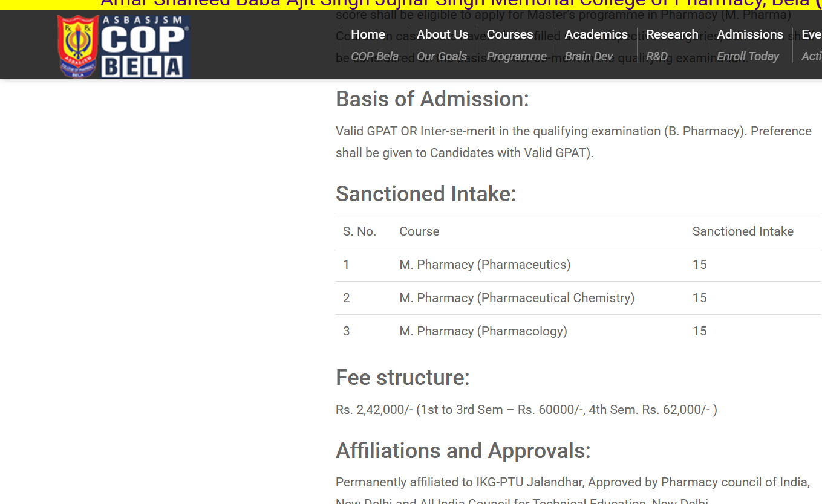Click the 'Course' table column header
The width and height of the screenshot is (822, 504).
click(x=419, y=231)
